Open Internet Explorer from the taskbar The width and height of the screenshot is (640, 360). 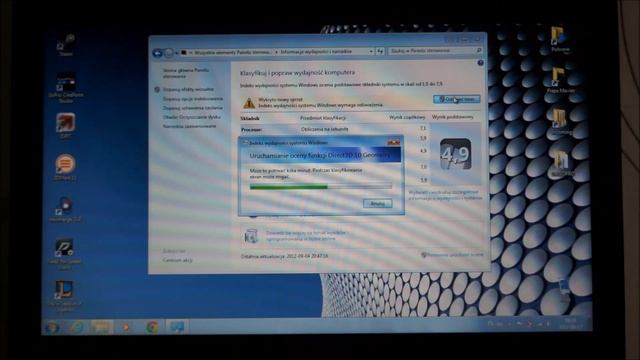click(77, 327)
